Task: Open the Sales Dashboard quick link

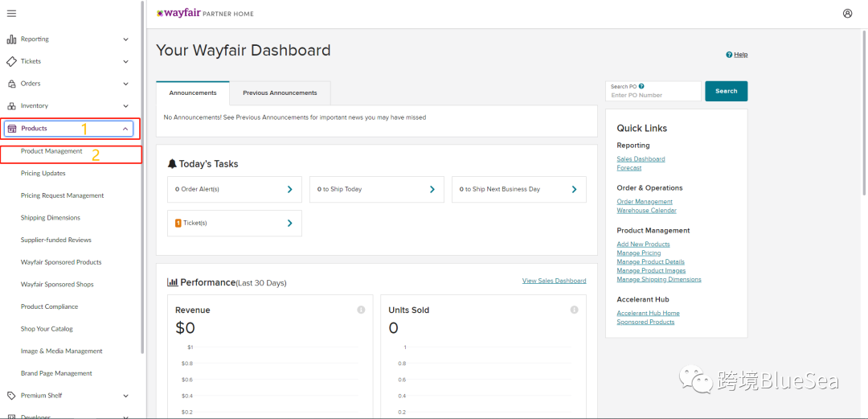Action: point(641,159)
